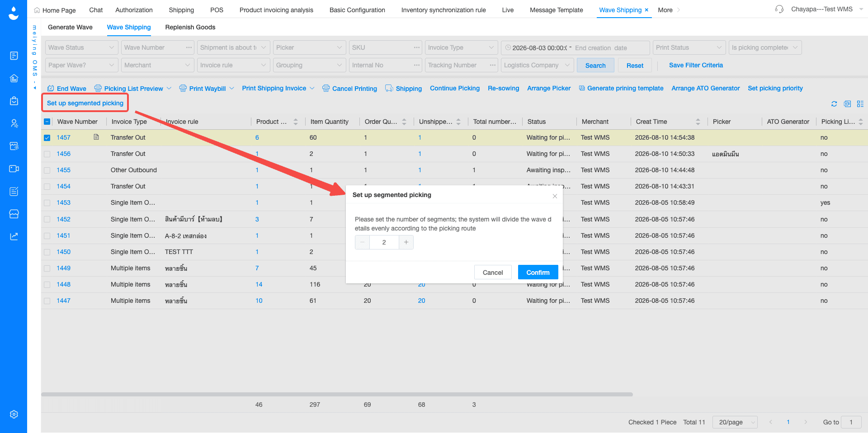Toggle the select-all header checkbox
868x433 pixels.
click(47, 122)
